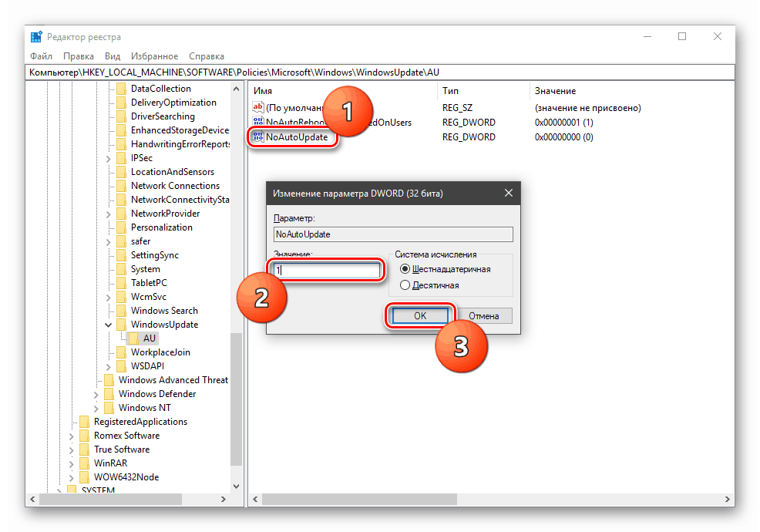Select the Decimal (Десятичная) radio button
The height and width of the screenshot is (532, 760).
[x=405, y=285]
